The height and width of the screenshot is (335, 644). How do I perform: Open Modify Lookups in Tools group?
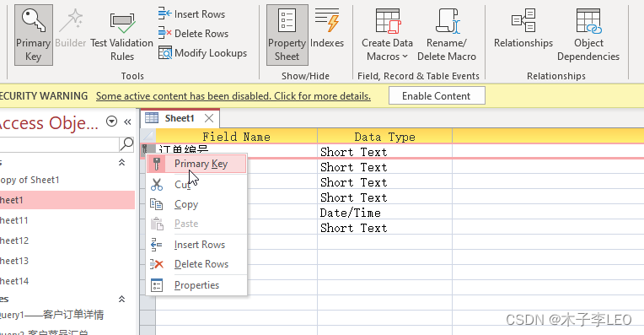click(x=203, y=53)
